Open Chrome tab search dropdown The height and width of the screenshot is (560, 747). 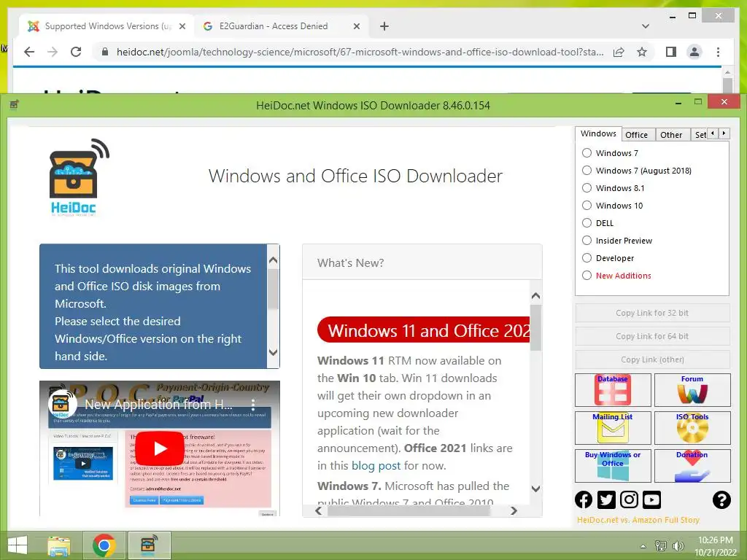646,26
